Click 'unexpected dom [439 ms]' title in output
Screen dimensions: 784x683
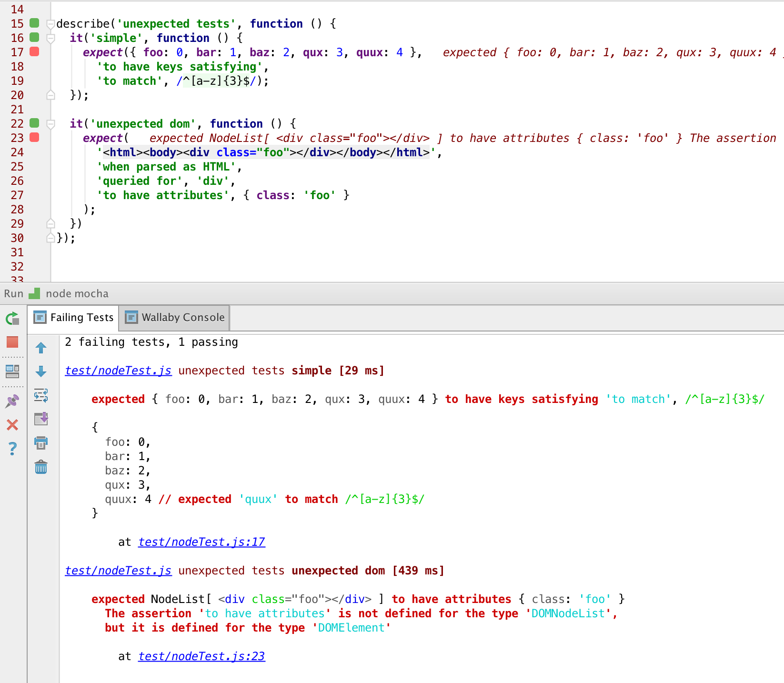tap(368, 571)
